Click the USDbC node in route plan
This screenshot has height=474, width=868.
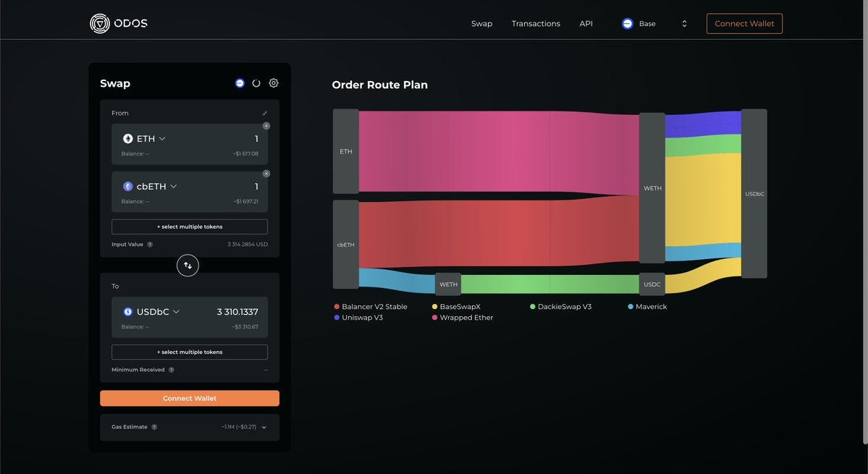point(754,194)
